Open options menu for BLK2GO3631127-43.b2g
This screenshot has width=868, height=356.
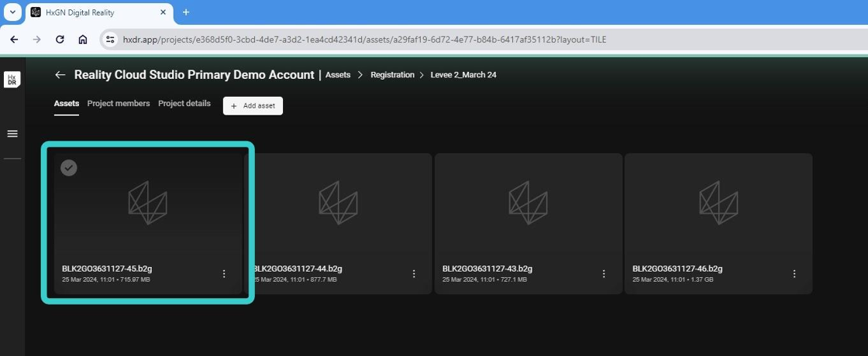pyautogui.click(x=604, y=274)
